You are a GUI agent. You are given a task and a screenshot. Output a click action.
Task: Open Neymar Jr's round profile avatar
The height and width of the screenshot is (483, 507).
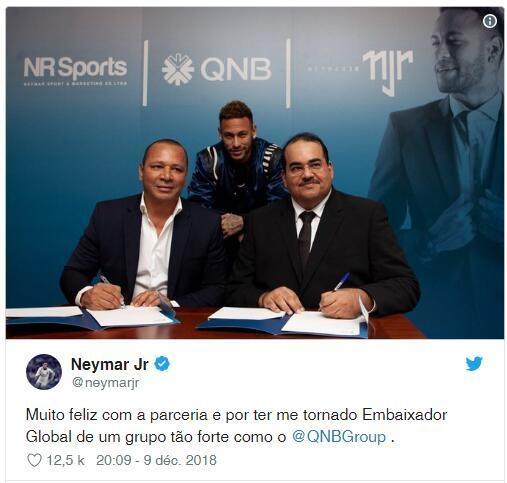click(x=44, y=372)
